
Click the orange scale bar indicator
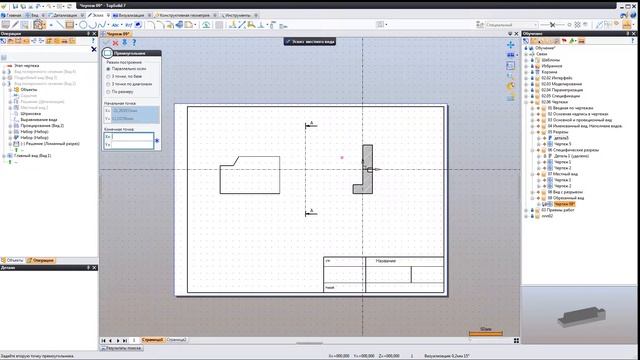coord(486,333)
